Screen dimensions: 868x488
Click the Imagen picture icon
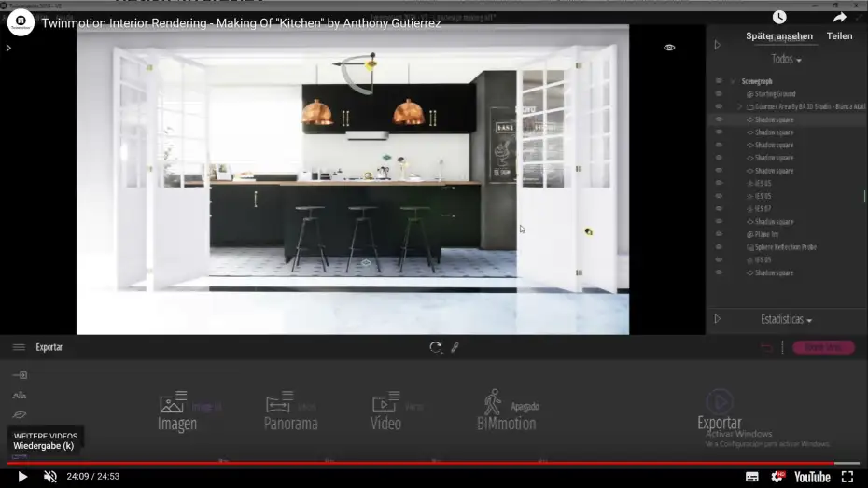point(174,401)
